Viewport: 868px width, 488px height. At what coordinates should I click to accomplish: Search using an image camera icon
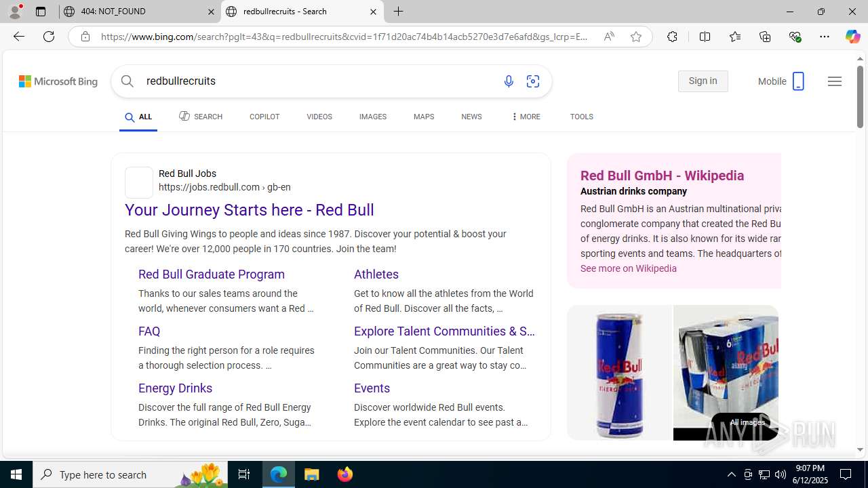click(533, 81)
